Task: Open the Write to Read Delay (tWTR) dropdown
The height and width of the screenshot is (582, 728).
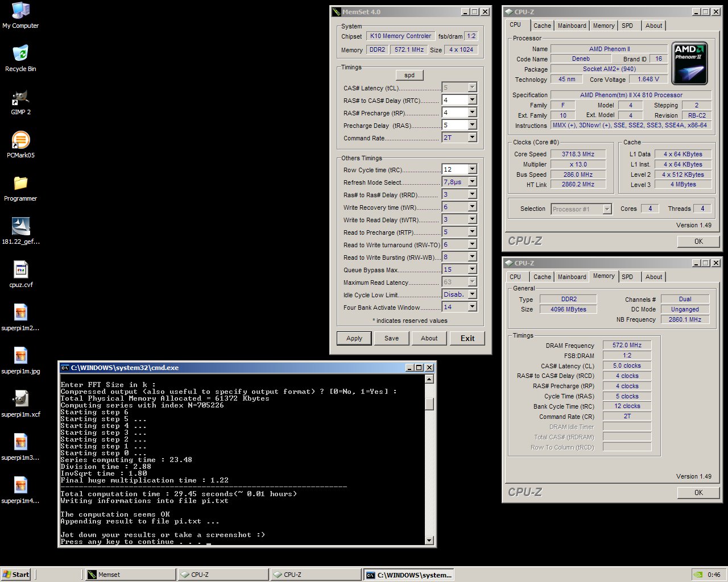Action: point(472,219)
